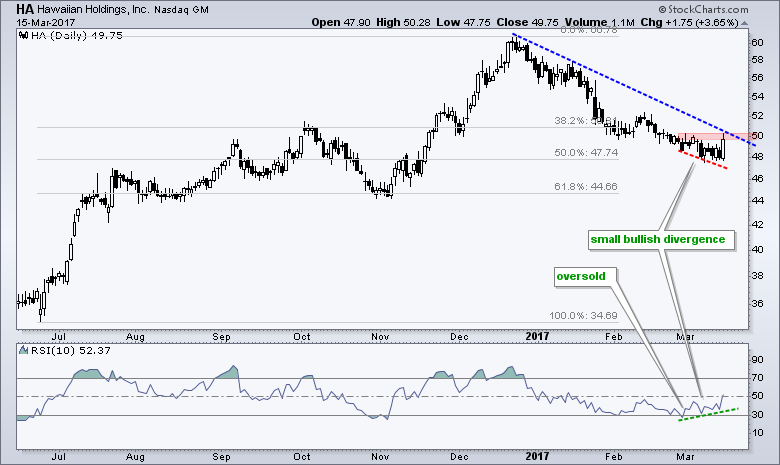780x465 pixels.
Task: Click the 15-Mar-2017 date label
Action: (x=45, y=22)
